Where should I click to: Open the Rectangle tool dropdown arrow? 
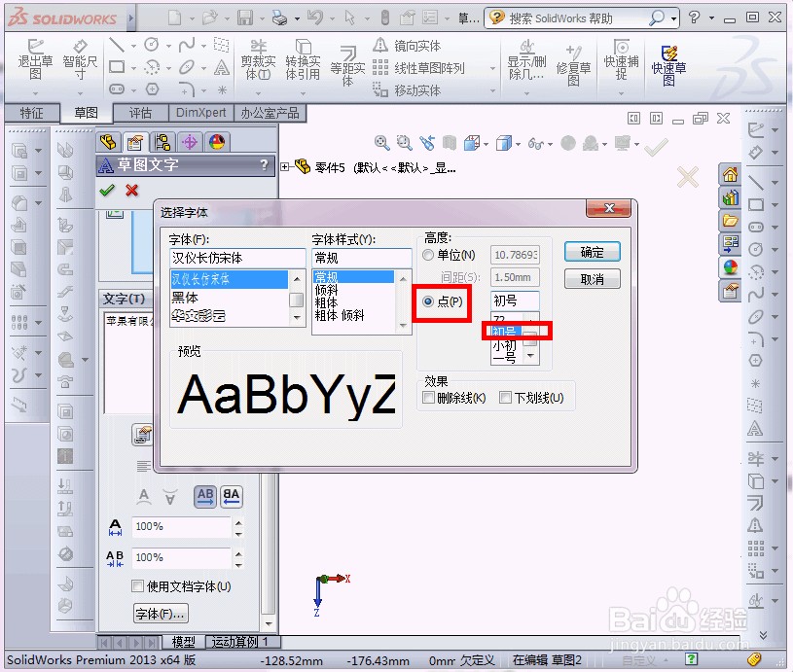pyautogui.click(x=133, y=68)
